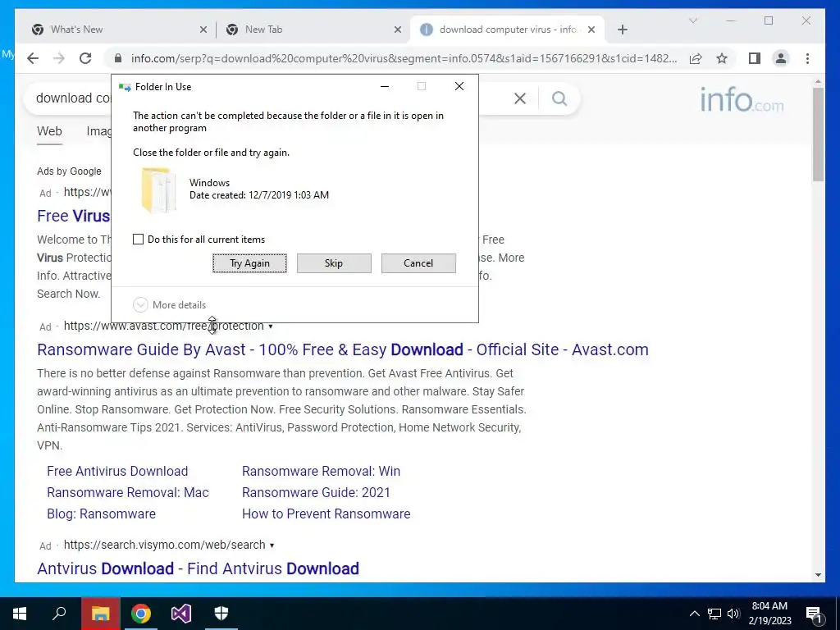Image resolution: width=840 pixels, height=630 pixels.
Task: Click the page vertical scrollbar thumb
Action: [x=818, y=135]
